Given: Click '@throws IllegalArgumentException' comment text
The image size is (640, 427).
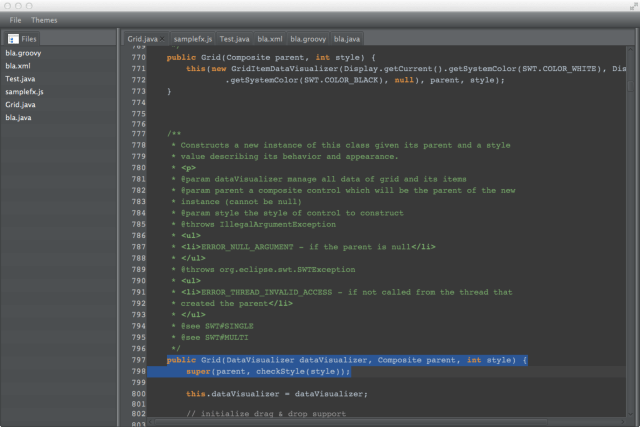Looking at the screenshot, I should pyautogui.click(x=258, y=225).
